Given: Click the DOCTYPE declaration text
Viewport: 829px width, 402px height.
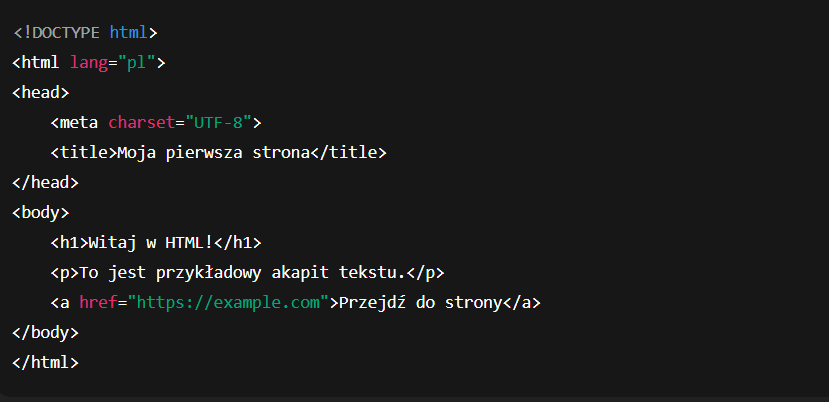Looking at the screenshot, I should [61, 33].
